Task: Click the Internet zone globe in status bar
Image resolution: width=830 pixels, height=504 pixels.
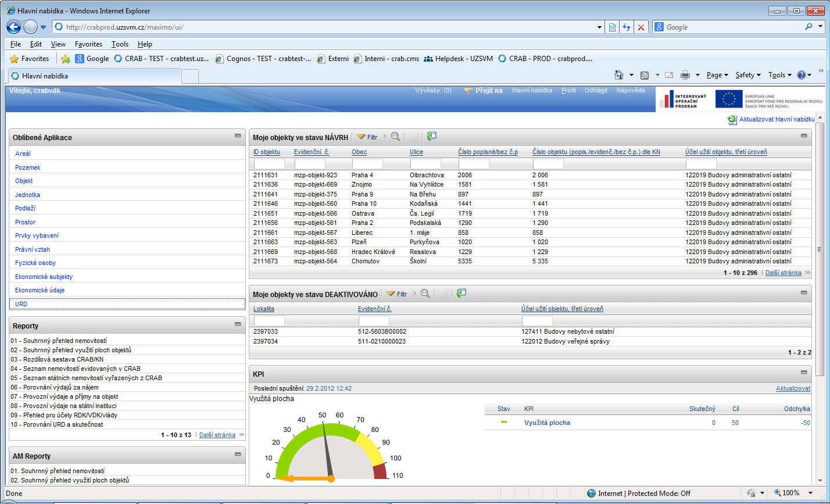Action: (591, 493)
